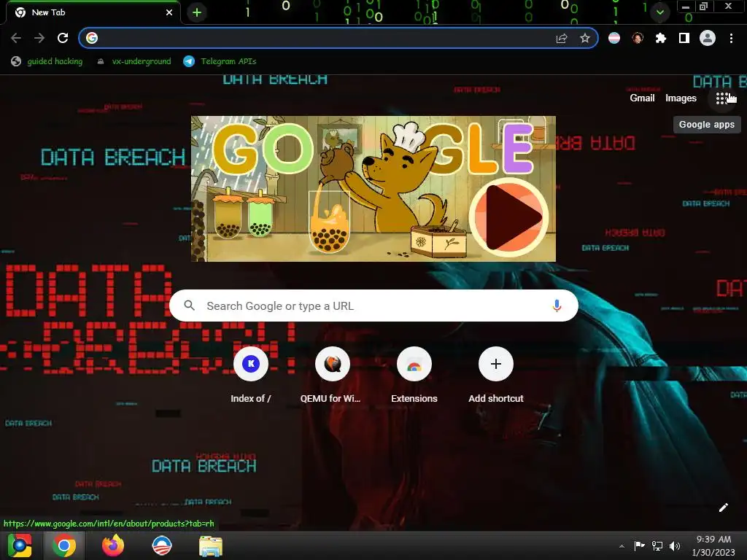This screenshot has width=747, height=560.
Task: Switch to Chrome in the taskbar
Action: tap(64, 545)
